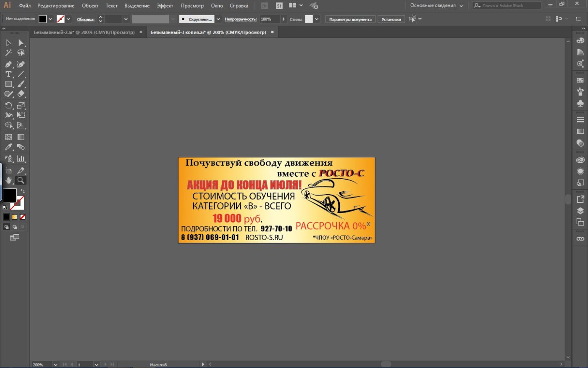Image resolution: width=588 pixels, height=368 pixels.
Task: Open the Links panel chain icon
Action: tap(580, 239)
